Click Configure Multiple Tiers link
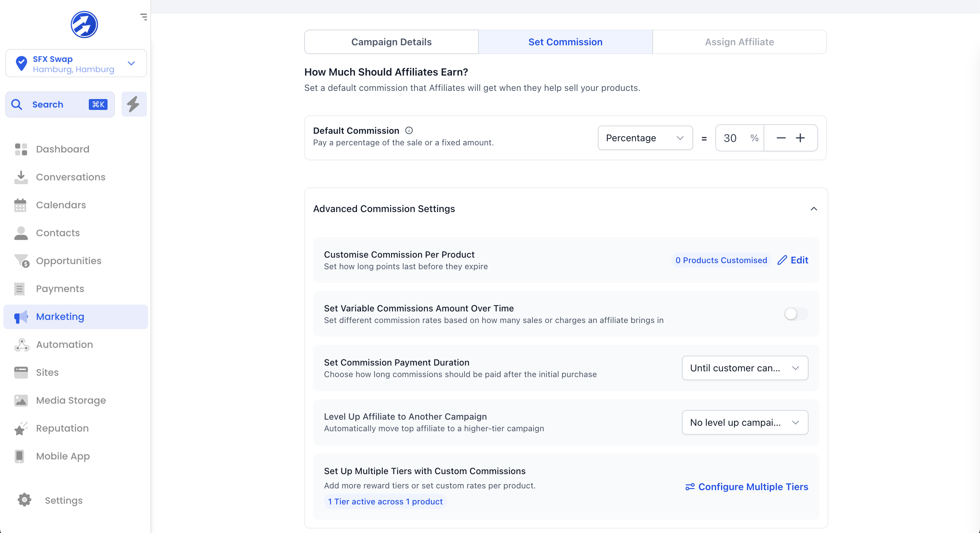 tap(747, 487)
